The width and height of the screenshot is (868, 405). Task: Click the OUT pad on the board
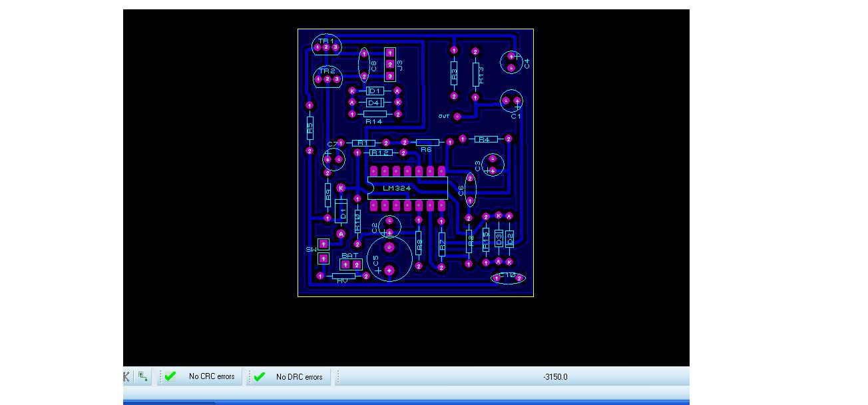click(x=457, y=117)
